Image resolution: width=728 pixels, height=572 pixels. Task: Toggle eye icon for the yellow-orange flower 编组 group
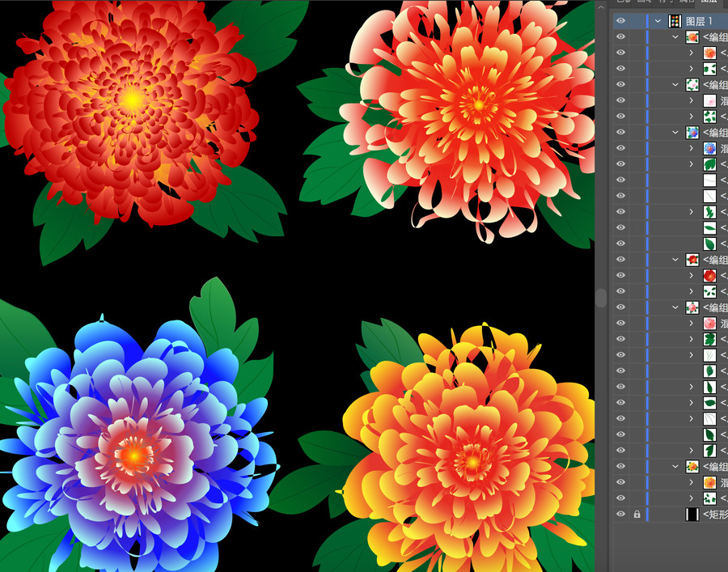[620, 466]
